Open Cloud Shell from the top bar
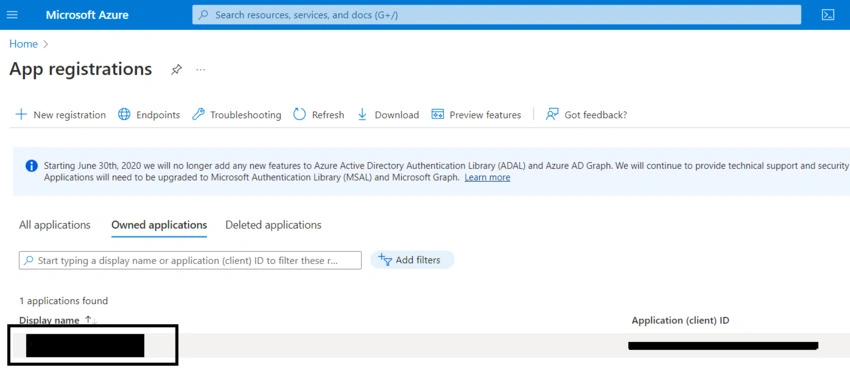The height and width of the screenshot is (384, 850). [x=828, y=15]
